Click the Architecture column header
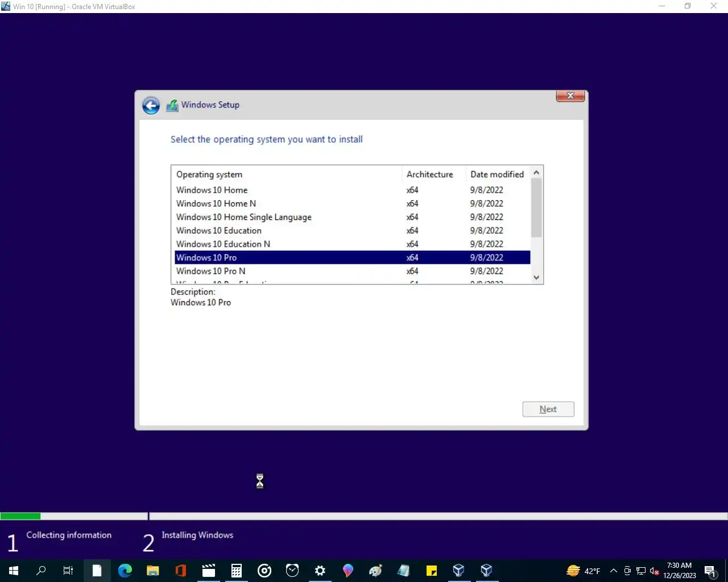Viewport: 728px width, 582px height. point(434,174)
